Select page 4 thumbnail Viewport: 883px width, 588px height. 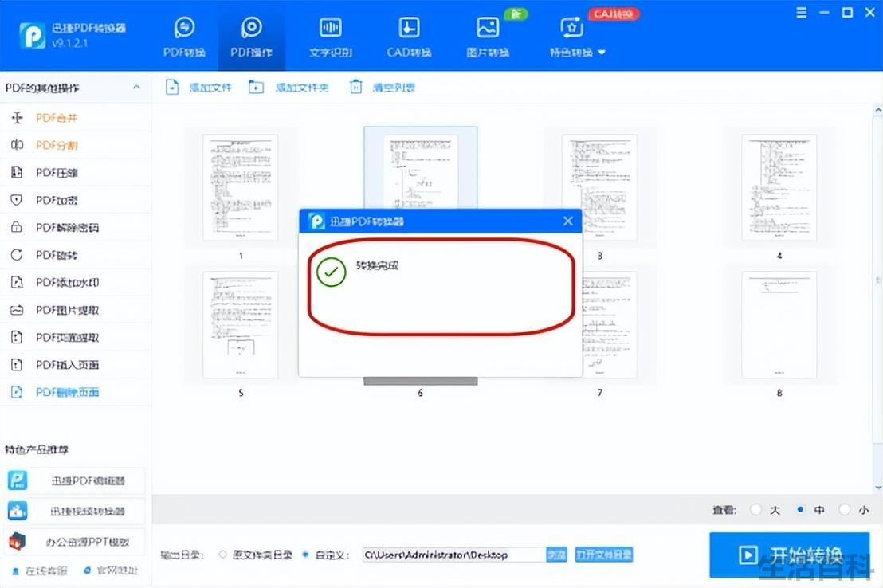779,187
